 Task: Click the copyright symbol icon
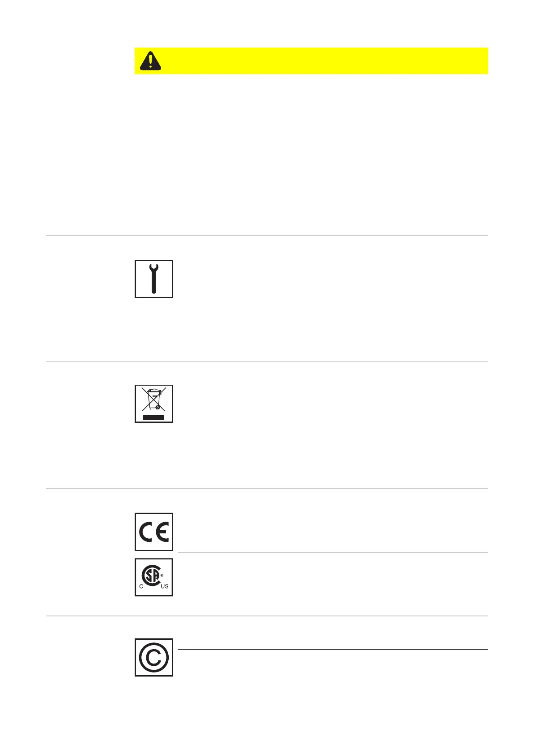[154, 658]
